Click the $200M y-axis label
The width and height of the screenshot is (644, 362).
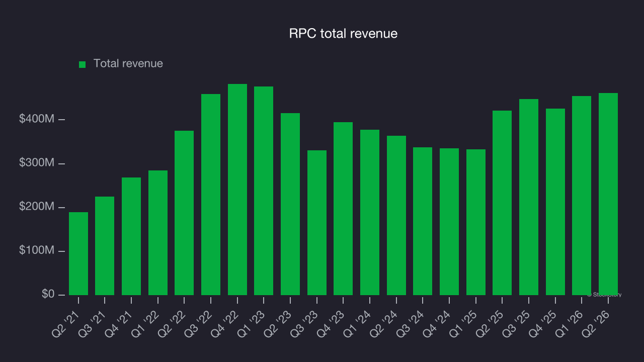[37, 207]
